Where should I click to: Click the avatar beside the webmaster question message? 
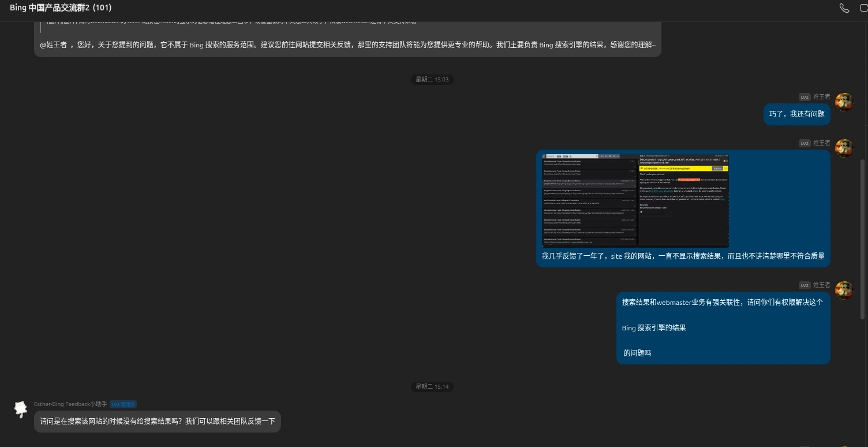pyautogui.click(x=844, y=290)
